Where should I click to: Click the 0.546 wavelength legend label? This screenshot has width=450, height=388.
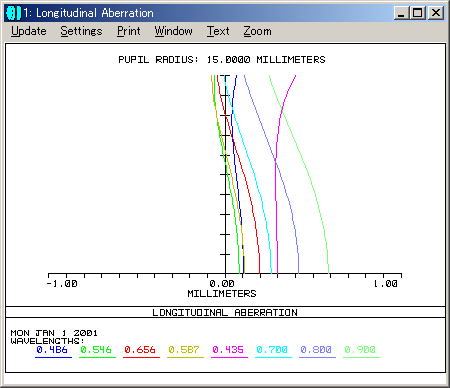96,350
